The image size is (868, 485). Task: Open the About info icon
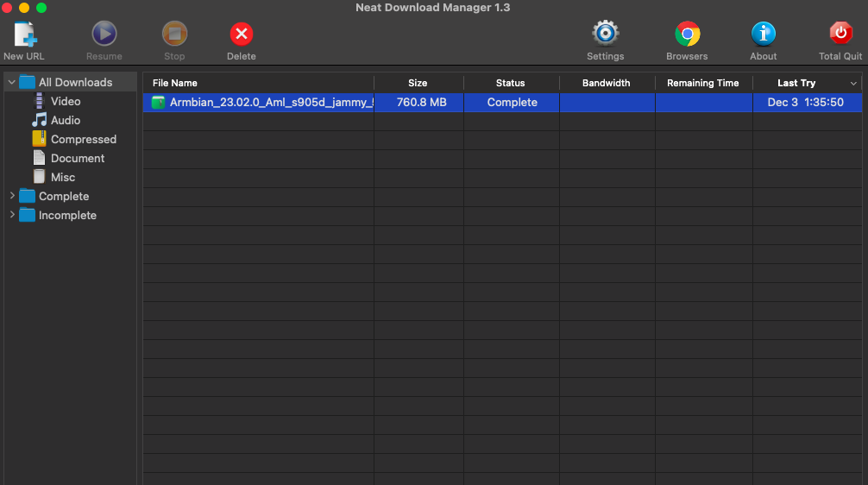[x=764, y=35]
